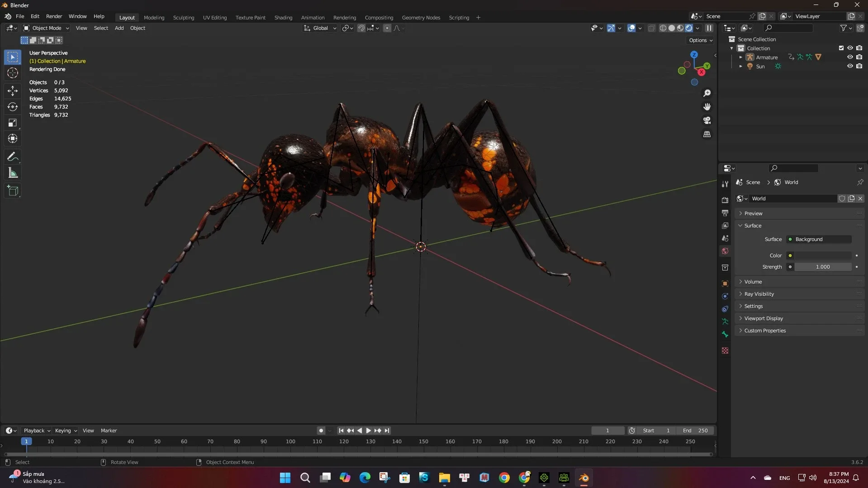Open the Blender app in Windows taskbar
Screen dimensions: 868x488
pos(583,478)
